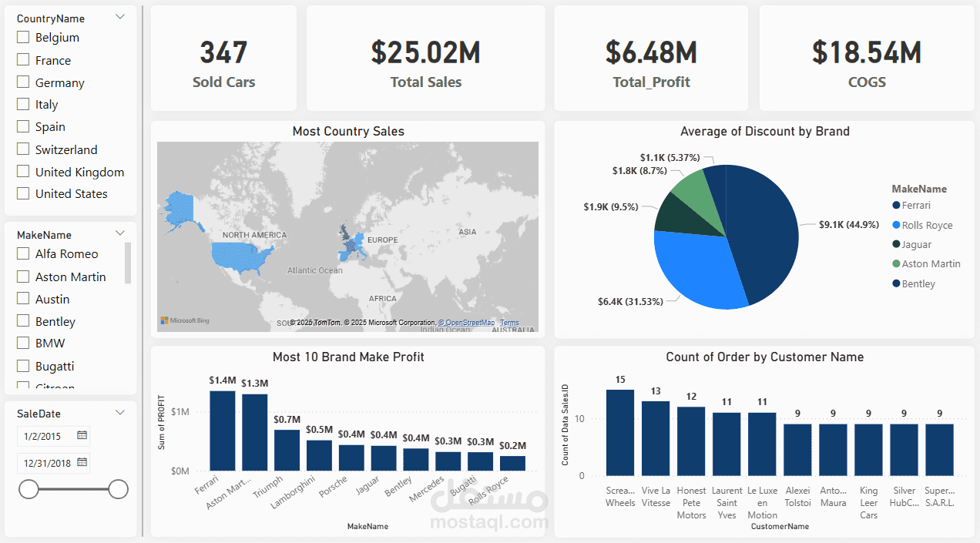Enable the Spain checkbox

coord(23,126)
